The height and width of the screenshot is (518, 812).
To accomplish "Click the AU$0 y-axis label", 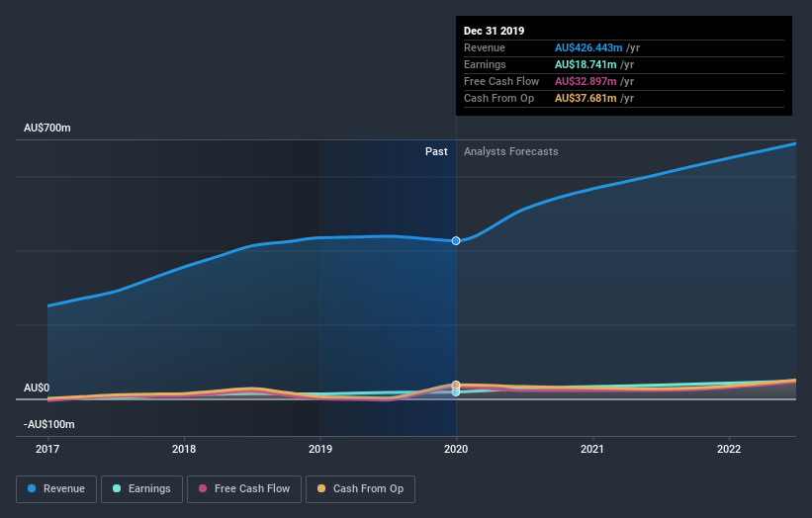I will point(37,388).
